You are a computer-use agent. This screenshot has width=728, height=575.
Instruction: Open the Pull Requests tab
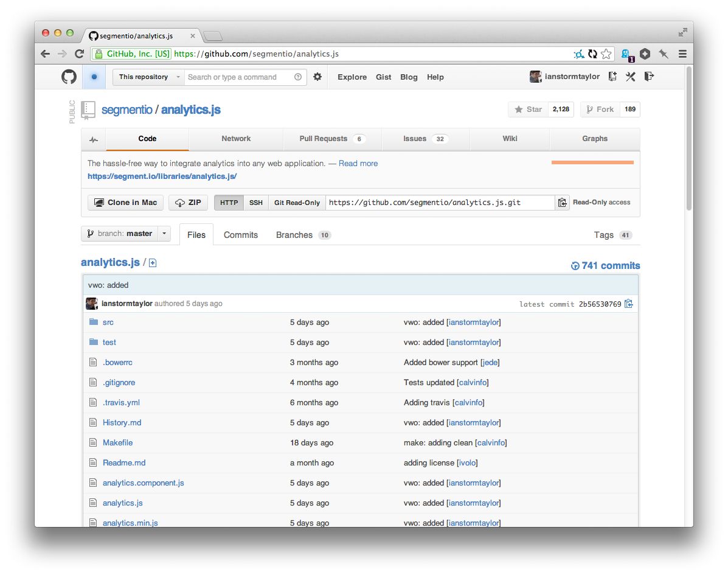pyautogui.click(x=333, y=139)
